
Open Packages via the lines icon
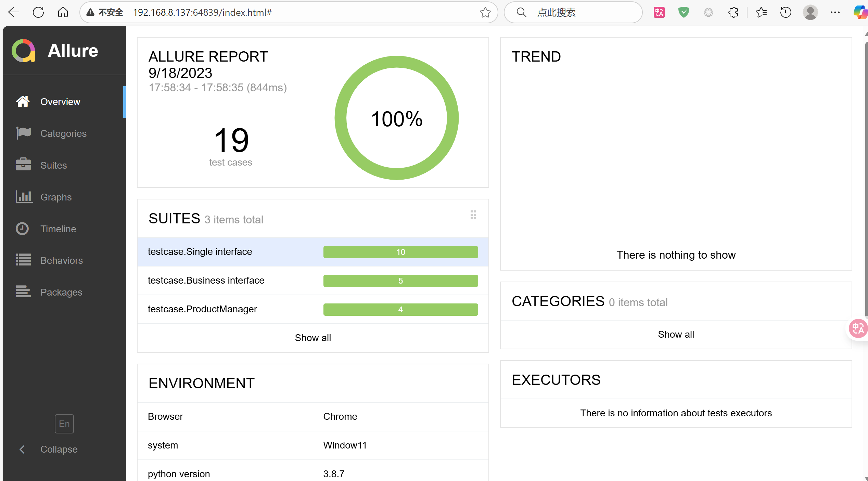(23, 292)
